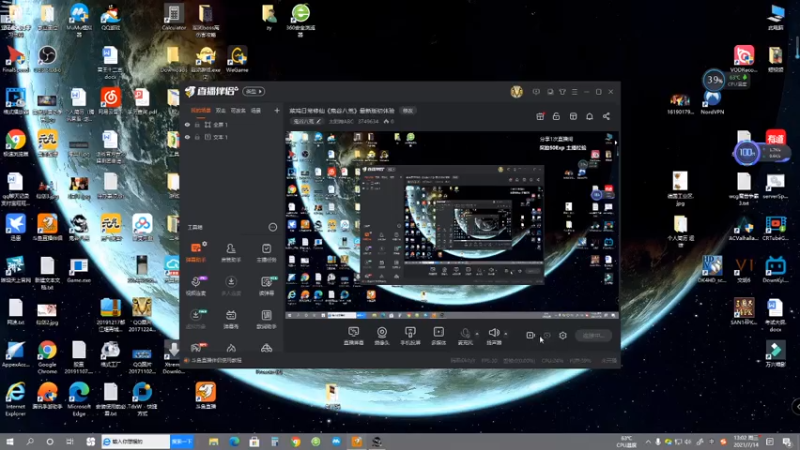Add a mobile screen-cast source

click(x=410, y=336)
